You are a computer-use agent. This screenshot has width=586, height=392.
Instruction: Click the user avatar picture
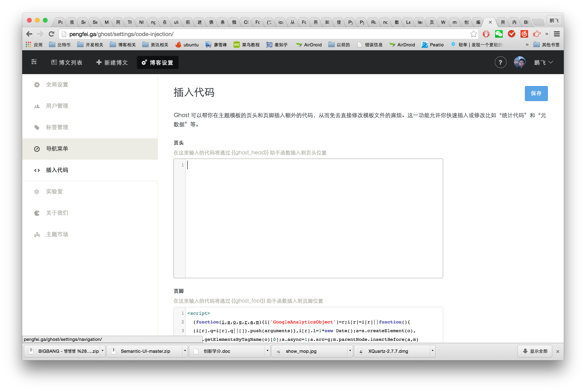point(519,62)
